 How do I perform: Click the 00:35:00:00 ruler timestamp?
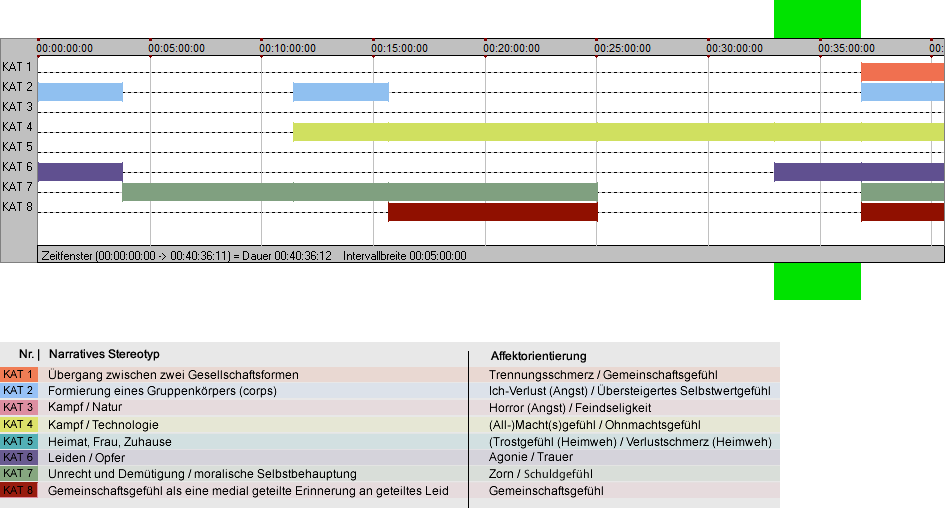click(x=847, y=48)
